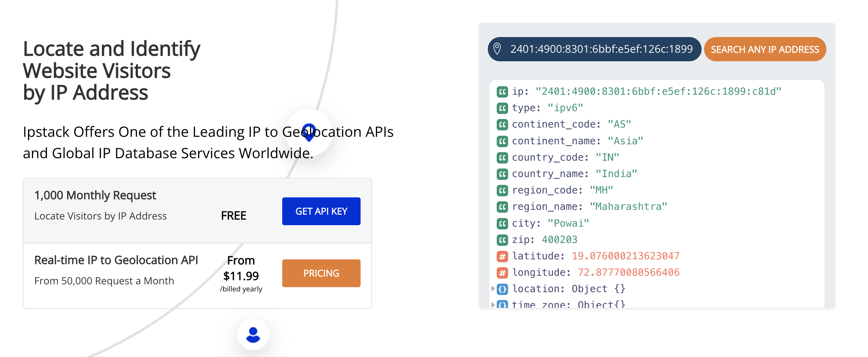868x357 pixels.
Task: Expand the time_zone object node
Action: pyautogui.click(x=493, y=305)
